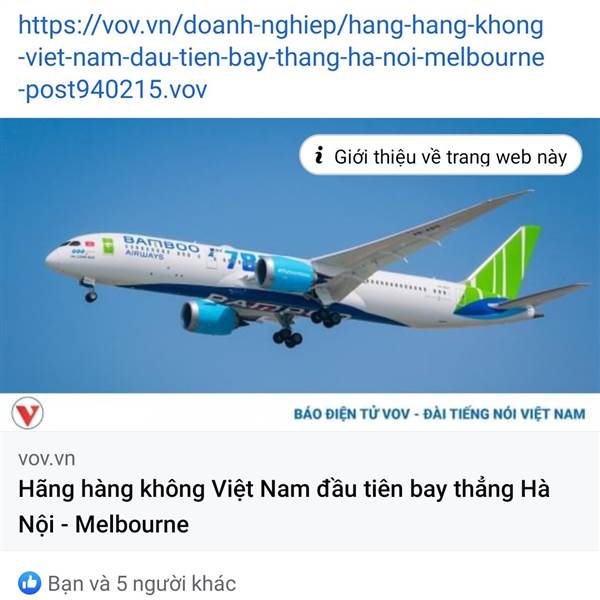Click the Vietnam flag near the cockpit

point(90,244)
